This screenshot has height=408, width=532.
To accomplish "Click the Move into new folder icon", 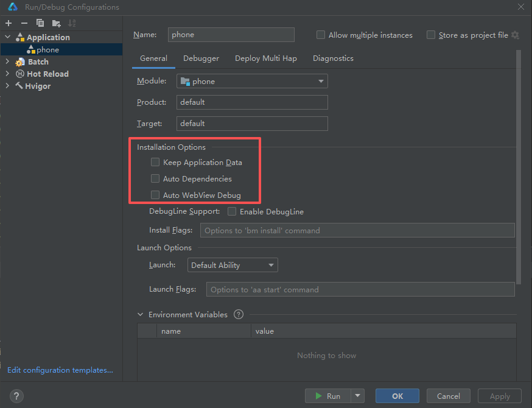I will pos(57,23).
